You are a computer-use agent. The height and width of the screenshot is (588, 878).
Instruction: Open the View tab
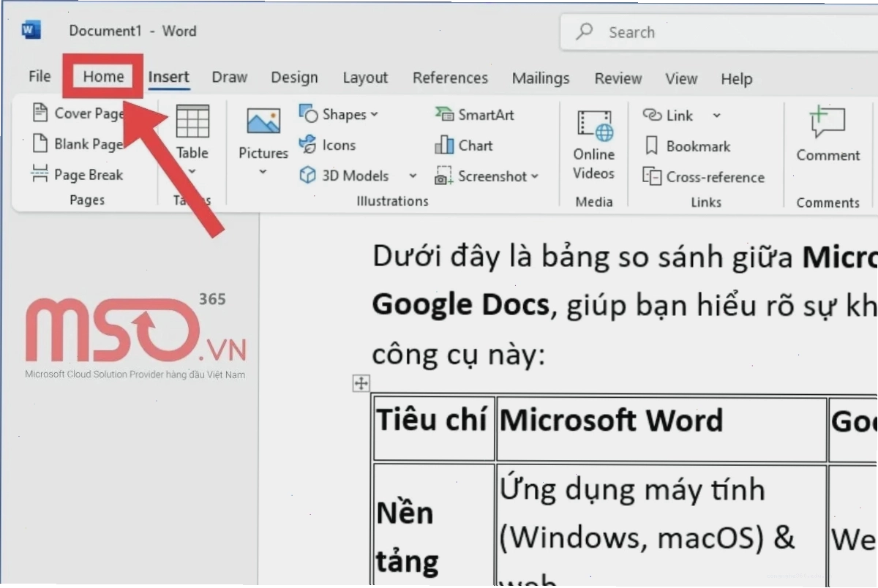[681, 78]
